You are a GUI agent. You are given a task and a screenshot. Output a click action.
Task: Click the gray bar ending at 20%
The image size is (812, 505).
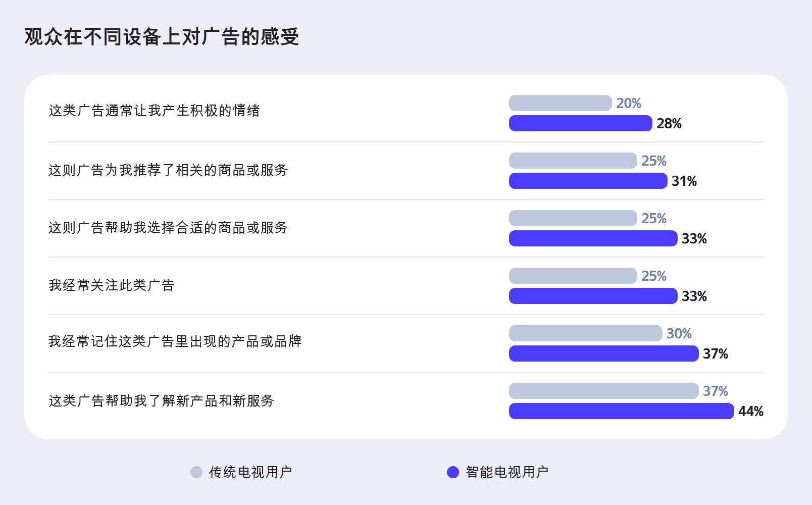560,103
